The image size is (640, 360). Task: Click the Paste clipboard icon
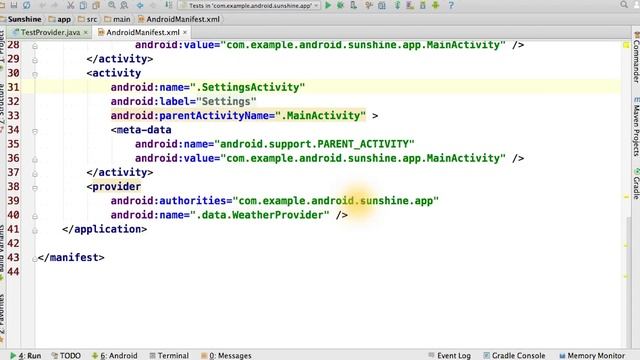(x=96, y=5)
